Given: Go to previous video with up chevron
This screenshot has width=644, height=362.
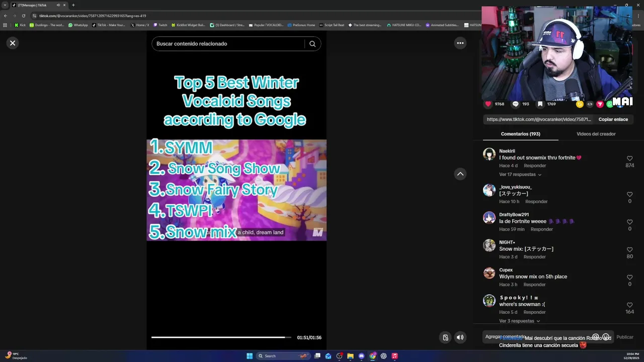Looking at the screenshot, I should [x=460, y=174].
